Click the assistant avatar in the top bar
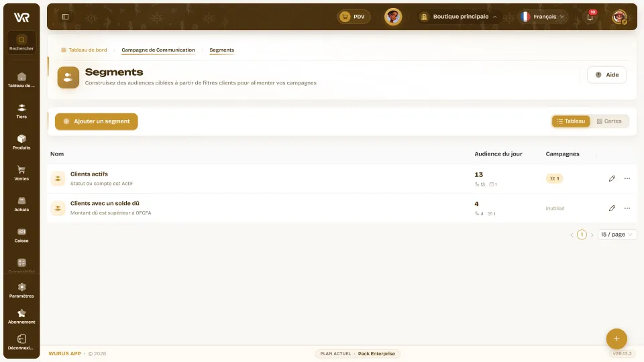Screen dimensions: 644x362 (x=393, y=17)
